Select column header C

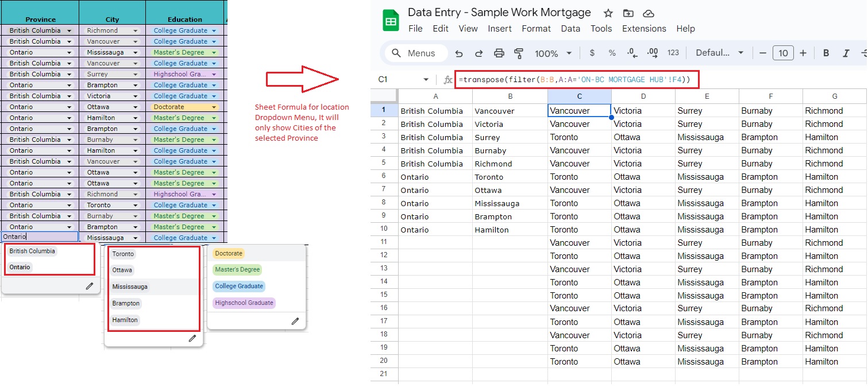point(579,96)
